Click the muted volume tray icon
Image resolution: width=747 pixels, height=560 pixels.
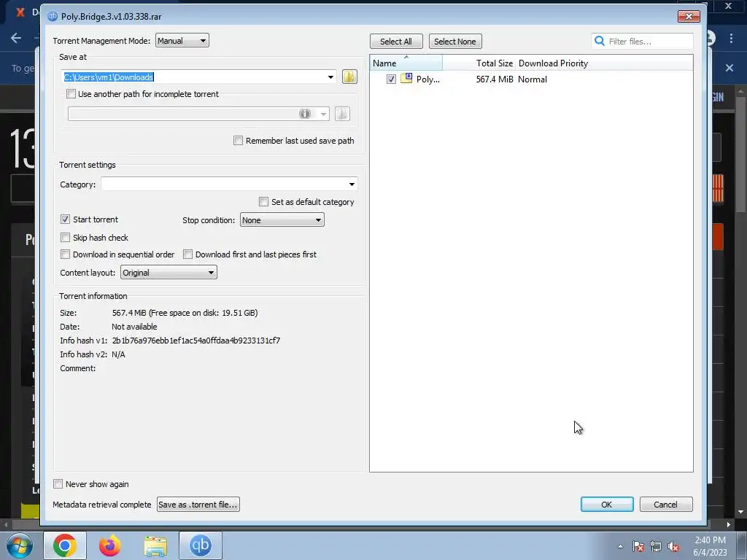tap(673, 546)
